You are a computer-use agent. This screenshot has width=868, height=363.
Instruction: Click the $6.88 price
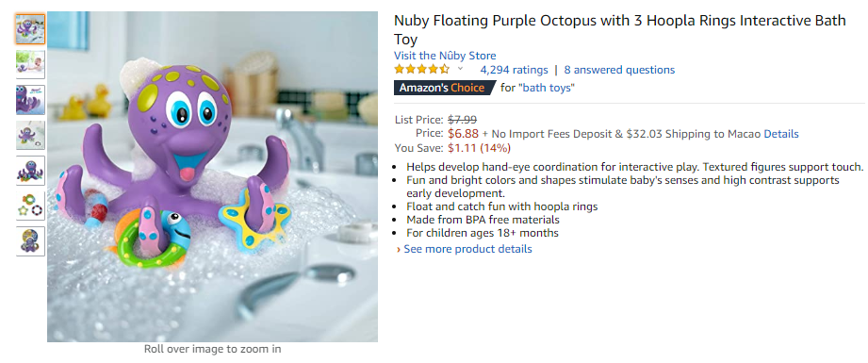(x=463, y=134)
